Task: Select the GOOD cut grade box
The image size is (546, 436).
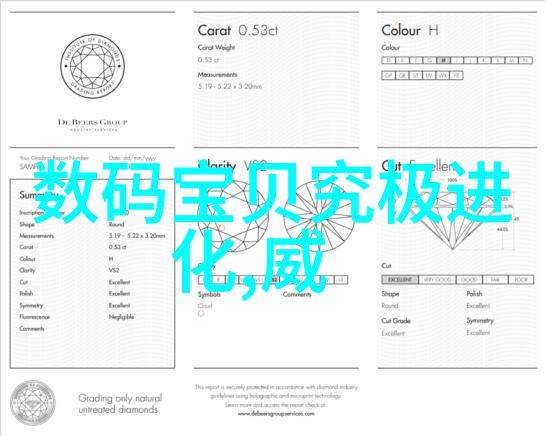Action: coord(469,280)
